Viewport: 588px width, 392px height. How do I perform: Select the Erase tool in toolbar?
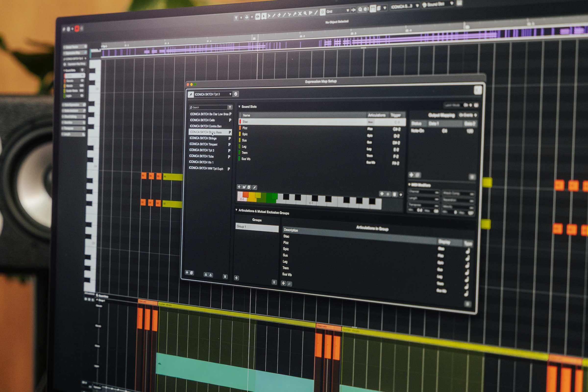pyautogui.click(x=279, y=15)
